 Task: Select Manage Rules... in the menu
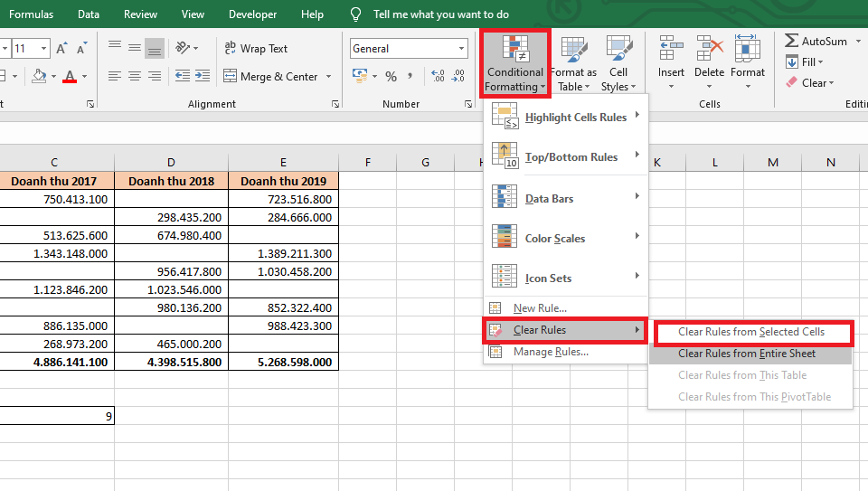(550, 352)
